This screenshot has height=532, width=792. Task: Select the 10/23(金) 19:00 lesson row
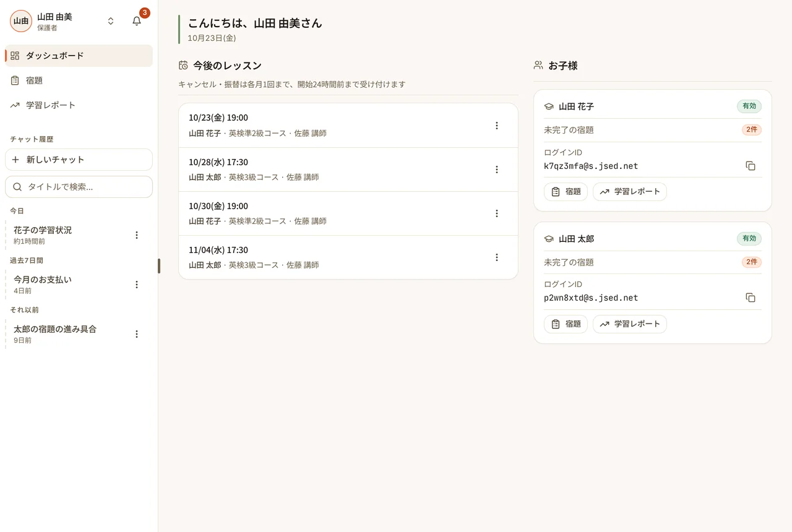pos(348,126)
